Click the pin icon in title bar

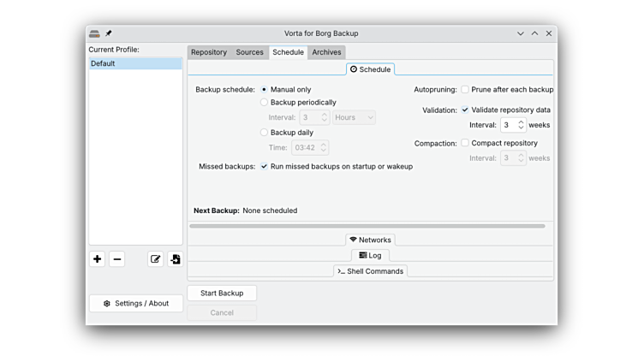pos(109,33)
